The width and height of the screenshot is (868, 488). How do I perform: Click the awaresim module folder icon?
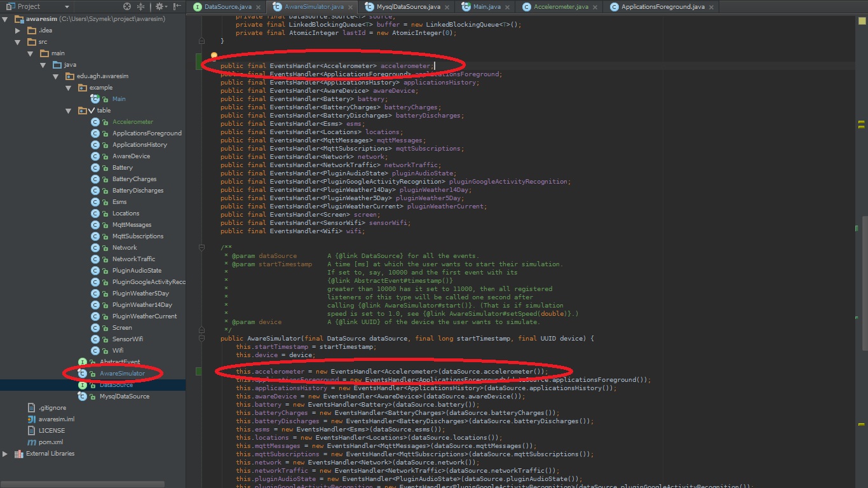click(18, 19)
